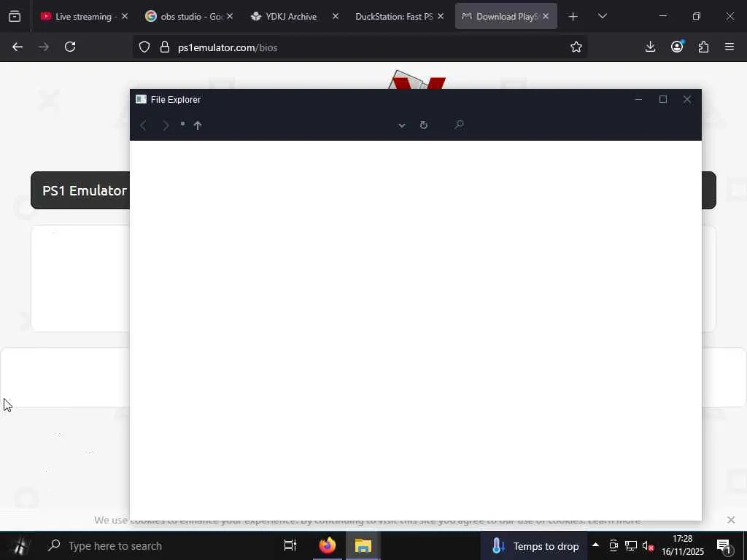Click the ps1emulator.com/bios address bar

360,47
